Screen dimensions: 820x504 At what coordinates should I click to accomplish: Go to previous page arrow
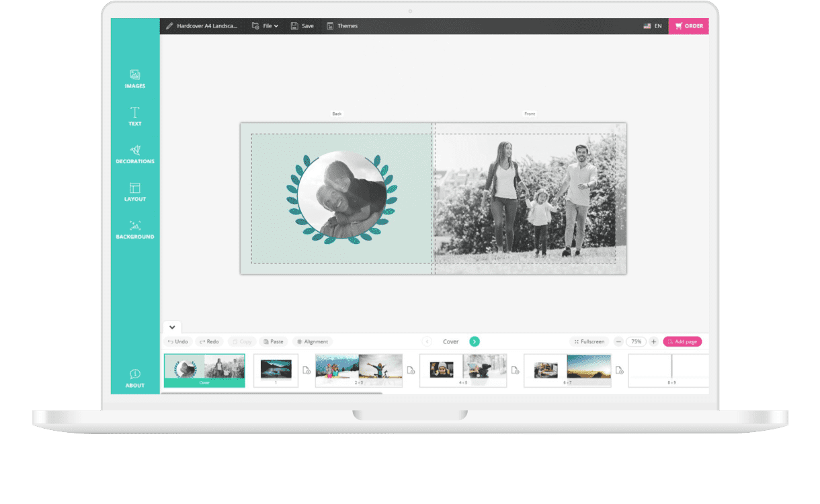pos(427,341)
